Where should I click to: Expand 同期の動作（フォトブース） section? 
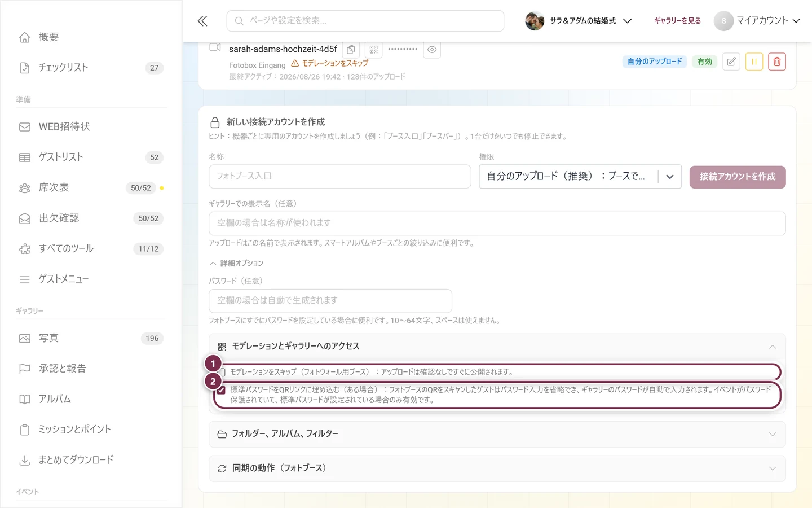coord(497,468)
